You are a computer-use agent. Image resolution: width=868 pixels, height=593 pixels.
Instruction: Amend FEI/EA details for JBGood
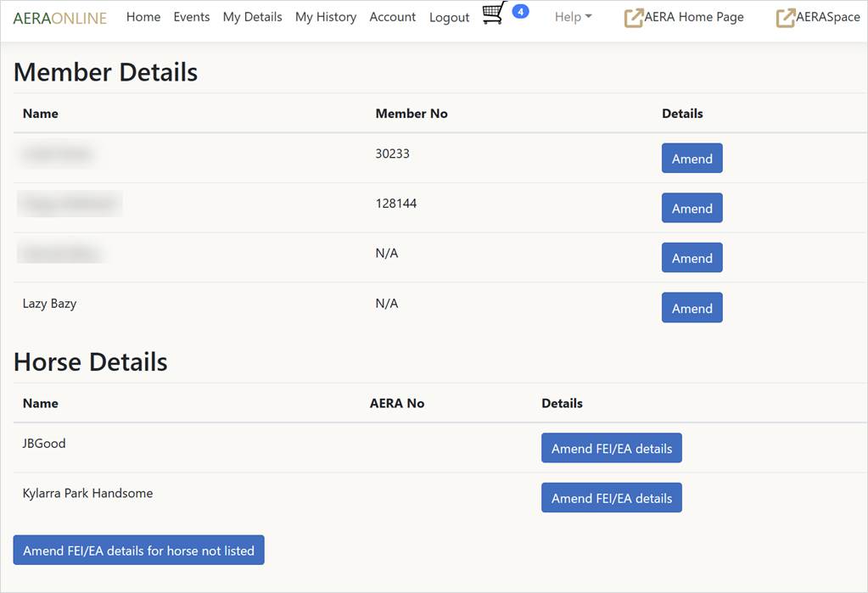pyautogui.click(x=611, y=449)
